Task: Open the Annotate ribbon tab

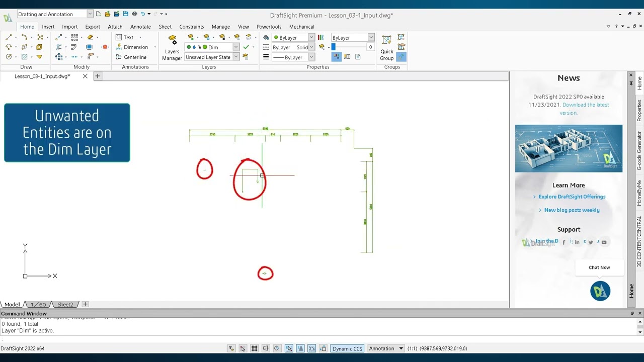Action: click(x=140, y=27)
